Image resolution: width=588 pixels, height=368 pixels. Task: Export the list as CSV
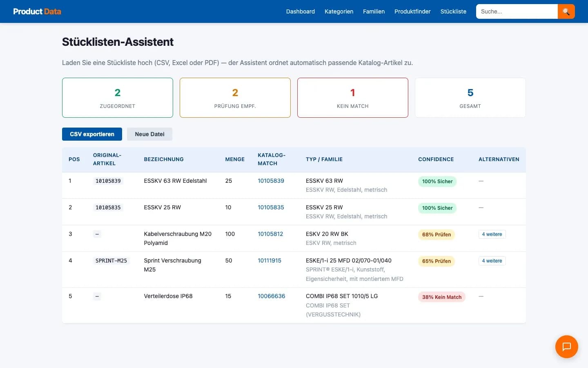92,134
